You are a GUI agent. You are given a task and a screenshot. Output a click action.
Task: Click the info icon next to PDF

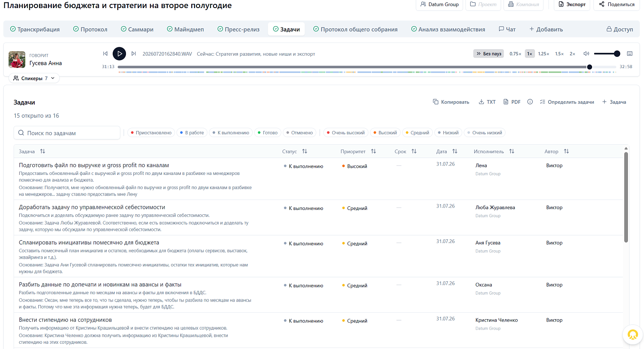[530, 102]
